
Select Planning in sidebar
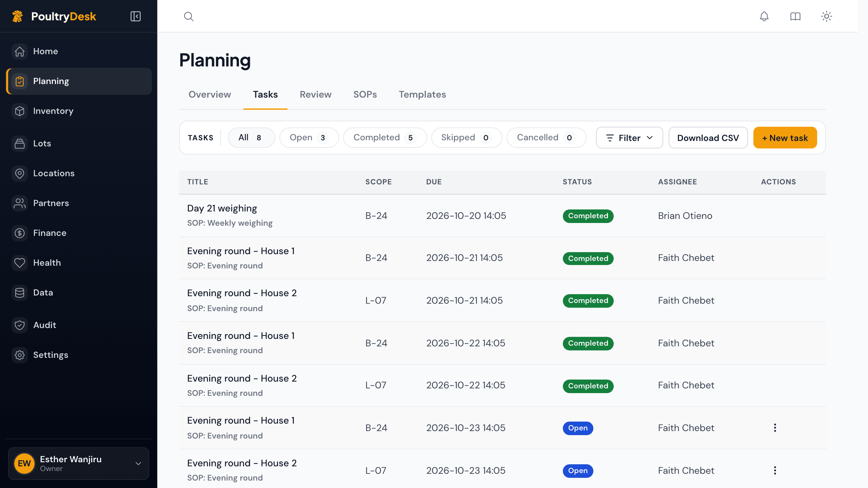pyautogui.click(x=79, y=81)
